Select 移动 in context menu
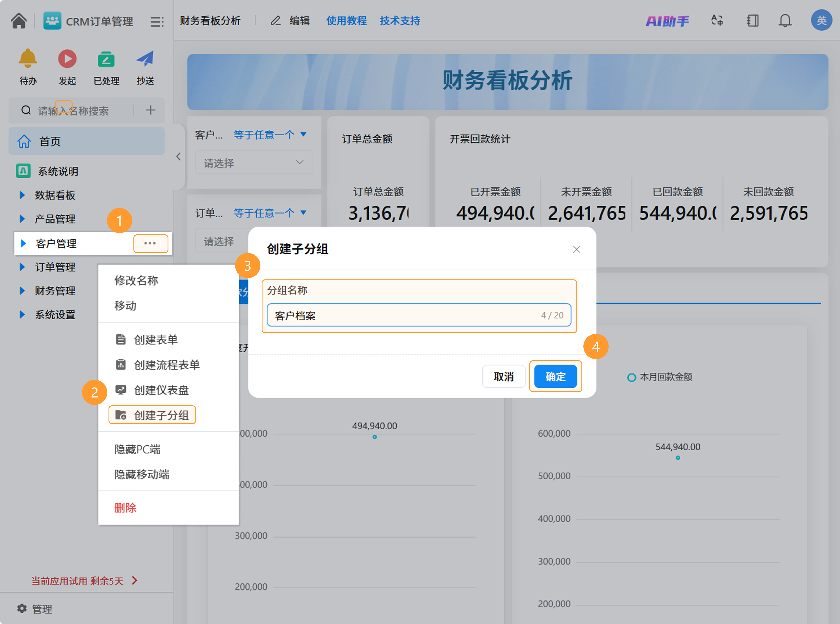840x624 pixels. coord(125,306)
